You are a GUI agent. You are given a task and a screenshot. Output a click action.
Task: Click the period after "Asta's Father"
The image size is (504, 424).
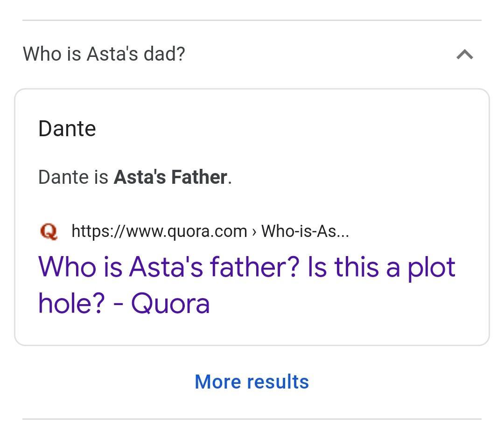click(x=230, y=178)
